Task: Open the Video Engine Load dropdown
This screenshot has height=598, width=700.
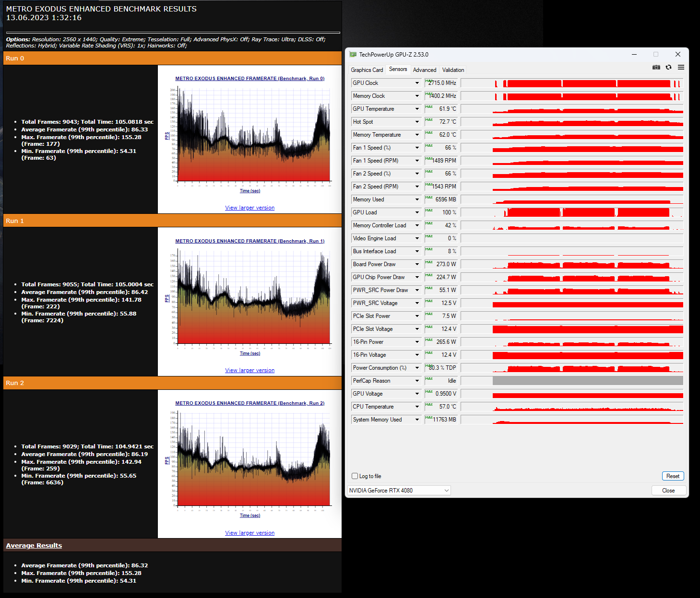Action: [x=417, y=238]
